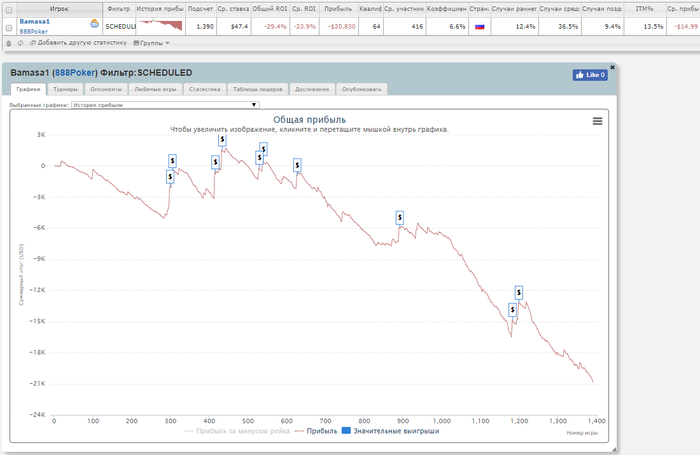The width and height of the screenshot is (700, 455).
Task: Tick the select-all checkbox in the table header
Action: pos(8,10)
